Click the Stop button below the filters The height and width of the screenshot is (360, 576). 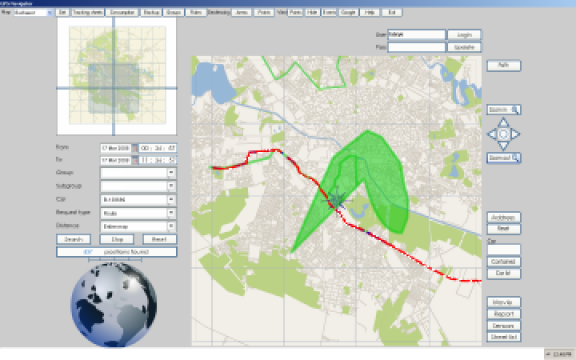coord(117,239)
